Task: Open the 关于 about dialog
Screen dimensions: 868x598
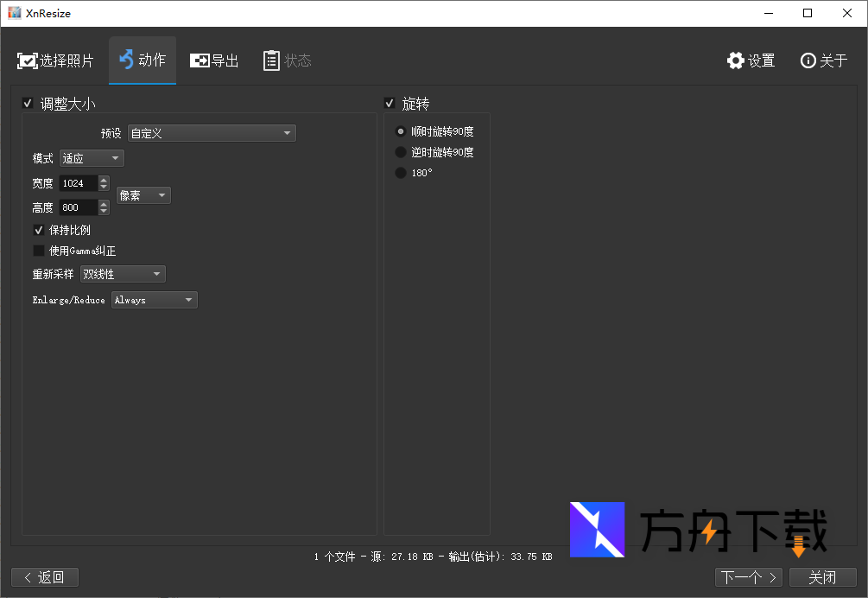Action: 822,60
